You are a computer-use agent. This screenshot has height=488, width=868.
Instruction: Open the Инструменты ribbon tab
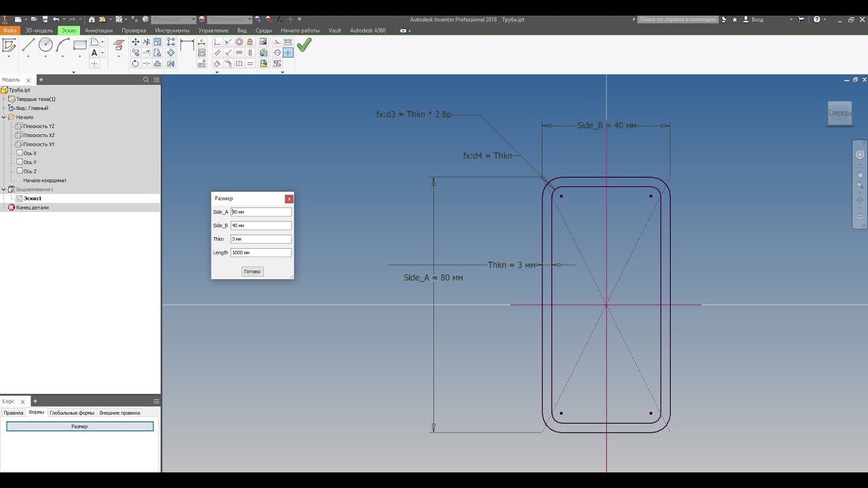point(172,30)
